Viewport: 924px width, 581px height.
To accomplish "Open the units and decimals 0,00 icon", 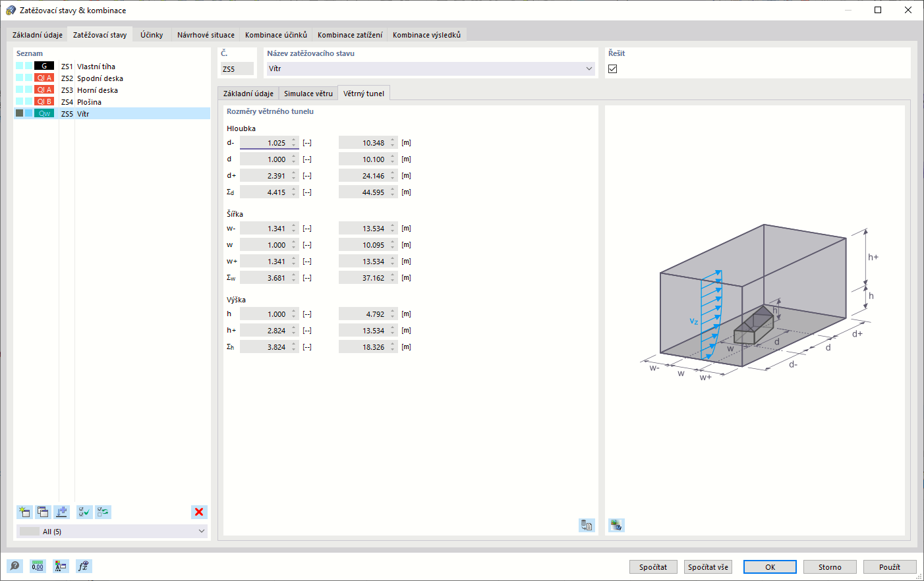I will (x=38, y=566).
